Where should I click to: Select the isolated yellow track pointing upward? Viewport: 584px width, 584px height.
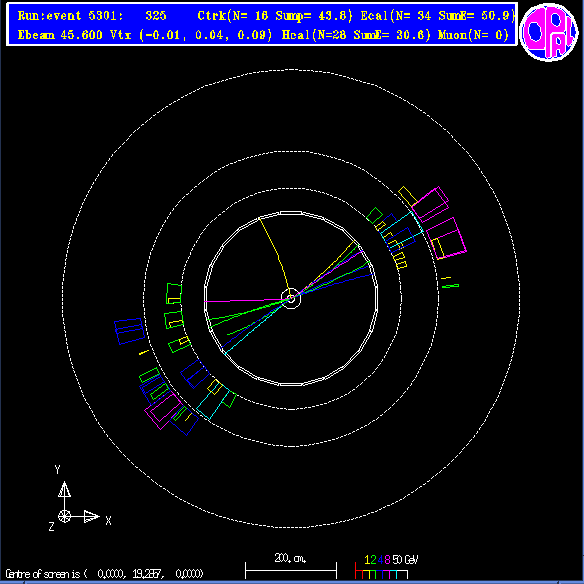[x=274, y=256]
